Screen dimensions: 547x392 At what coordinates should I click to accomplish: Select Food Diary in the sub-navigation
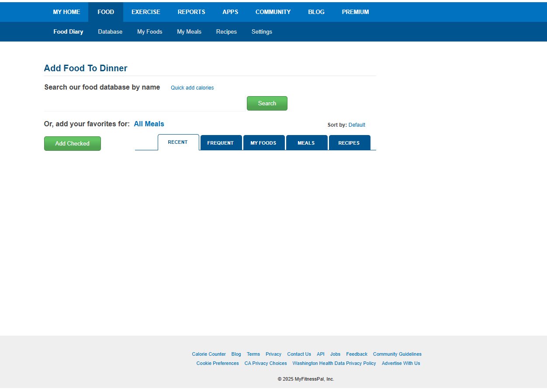[x=68, y=31]
